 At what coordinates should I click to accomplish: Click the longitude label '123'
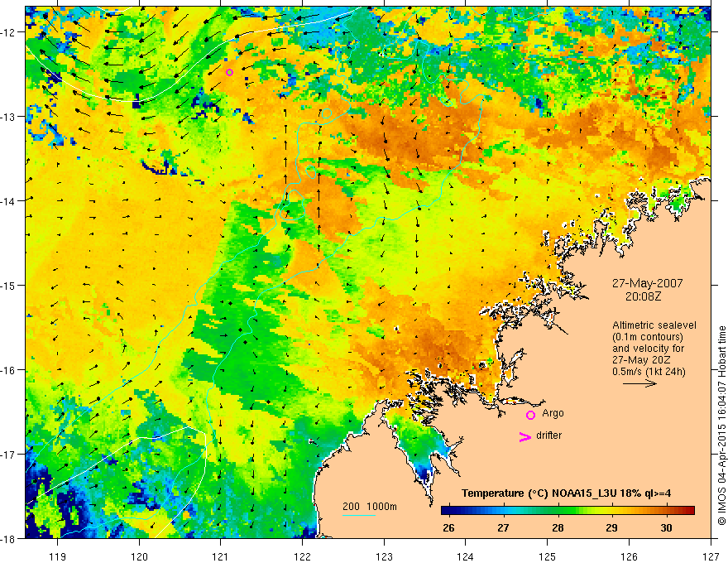384,556
